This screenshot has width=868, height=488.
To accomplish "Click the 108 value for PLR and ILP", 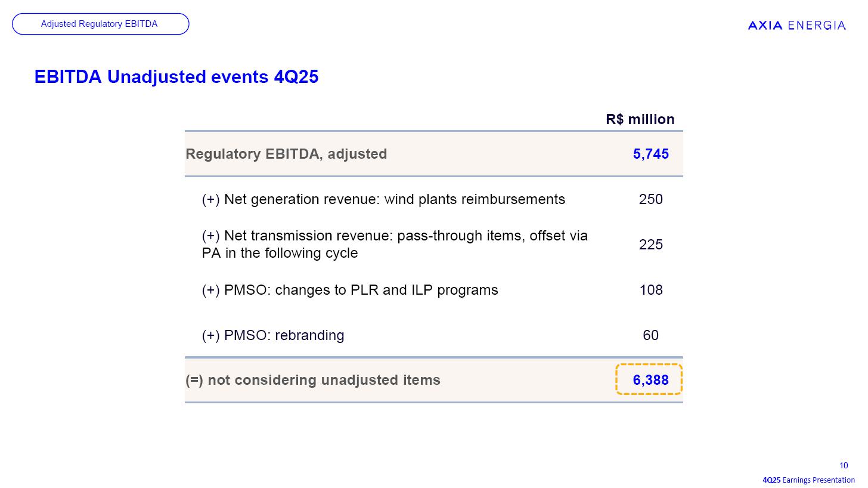I will [650, 290].
